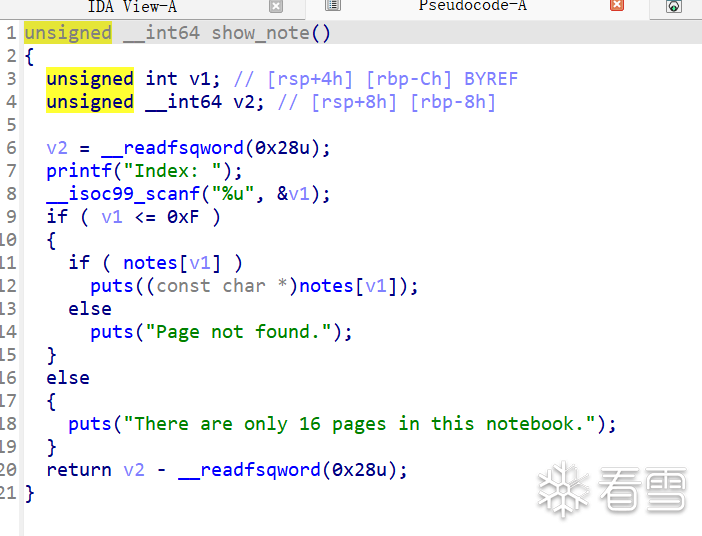702x536 pixels.
Task: Click __readfsqword call on line 6
Action: click(x=173, y=148)
